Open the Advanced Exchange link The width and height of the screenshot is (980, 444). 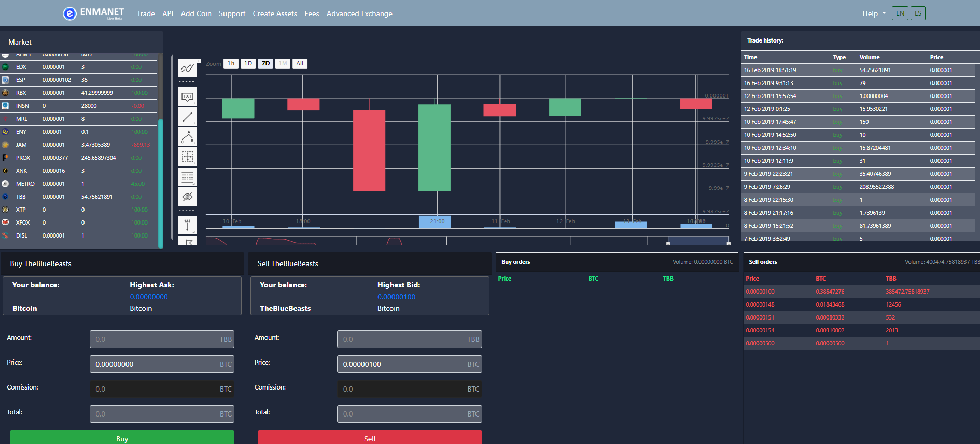[359, 13]
